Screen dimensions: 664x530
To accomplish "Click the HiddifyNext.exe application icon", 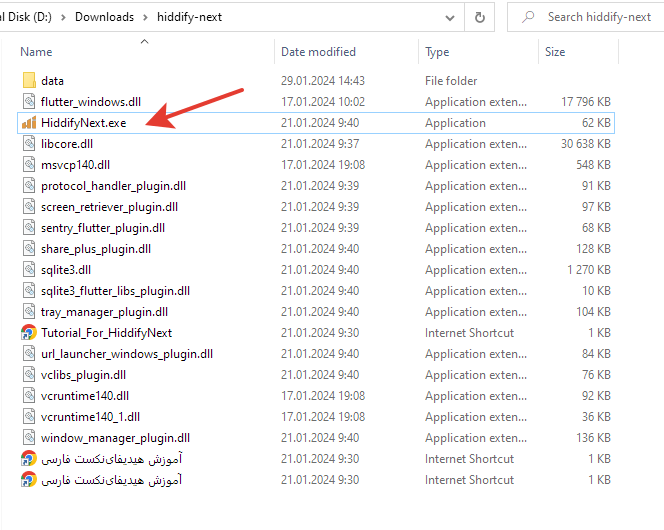I will [x=29, y=123].
